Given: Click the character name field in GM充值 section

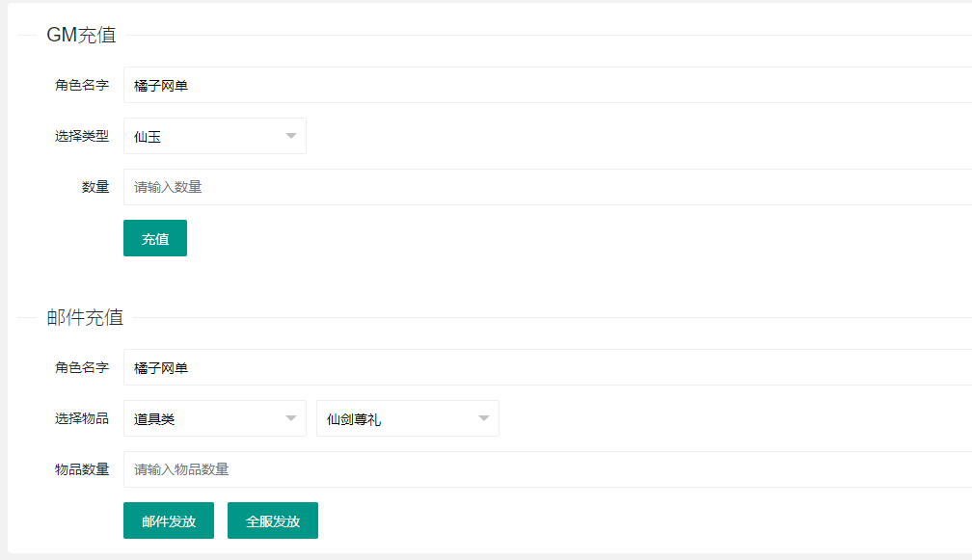Looking at the screenshot, I should tap(289, 84).
